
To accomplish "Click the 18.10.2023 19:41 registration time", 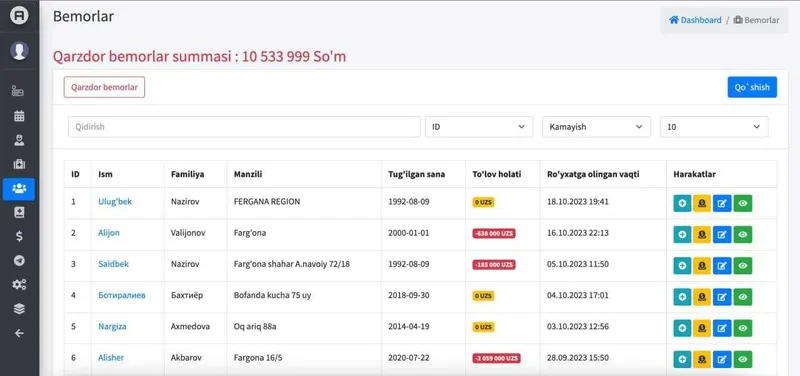I will click(578, 202).
